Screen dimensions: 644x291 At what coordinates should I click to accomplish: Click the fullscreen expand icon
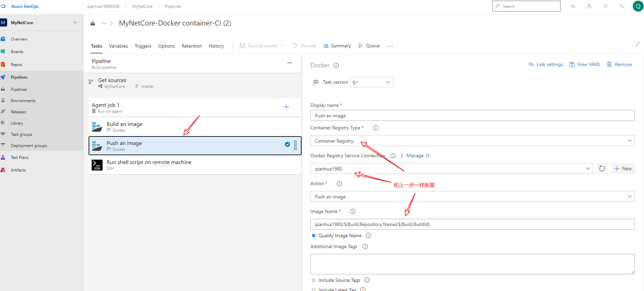pyautogui.click(x=637, y=45)
